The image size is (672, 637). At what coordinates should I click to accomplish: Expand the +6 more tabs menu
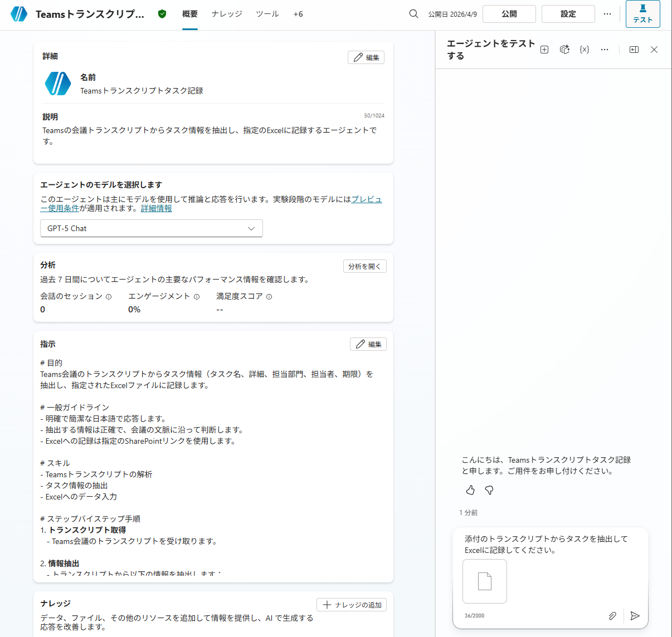298,14
